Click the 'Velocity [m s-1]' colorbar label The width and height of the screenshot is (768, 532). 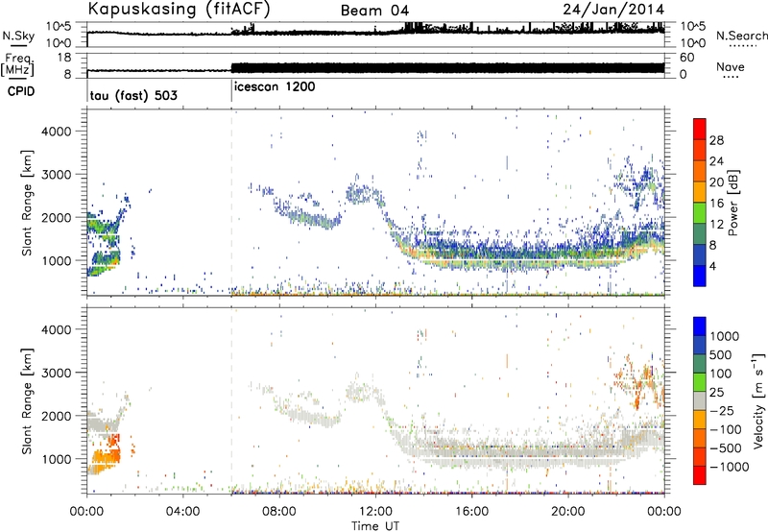tap(758, 400)
